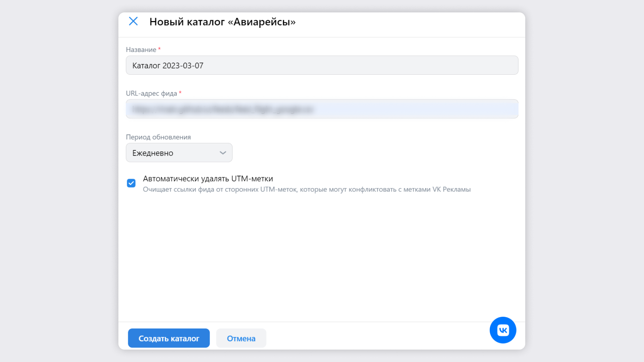Viewport: 644px width, 362px height.
Task: Click the dialog title Новый каталог «Авиарейсы»
Action: pyautogui.click(x=222, y=22)
